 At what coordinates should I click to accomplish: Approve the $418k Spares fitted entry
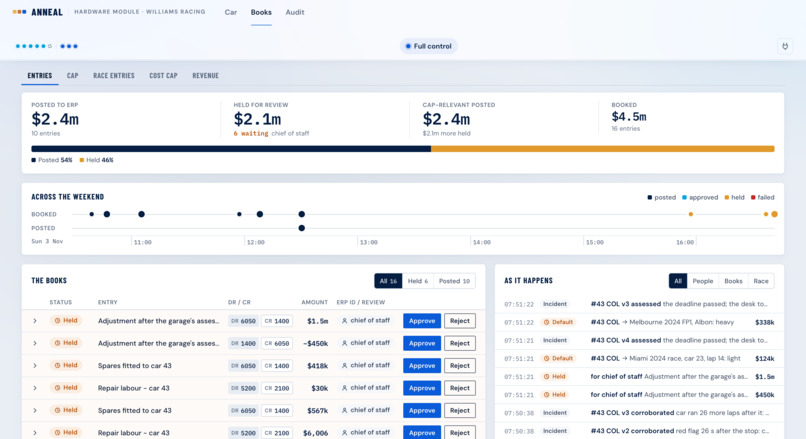coord(422,365)
